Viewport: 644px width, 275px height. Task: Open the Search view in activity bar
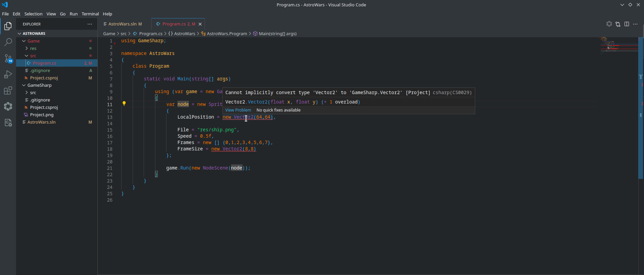[x=8, y=42]
